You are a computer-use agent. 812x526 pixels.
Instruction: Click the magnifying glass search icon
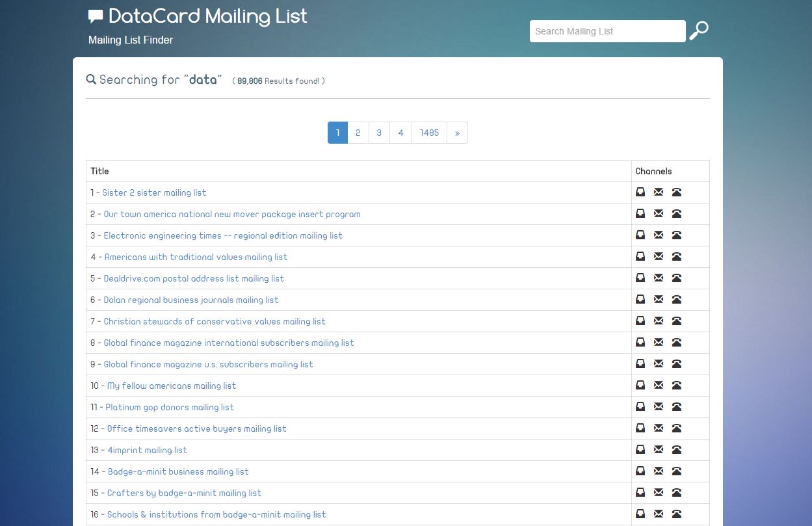pos(699,31)
